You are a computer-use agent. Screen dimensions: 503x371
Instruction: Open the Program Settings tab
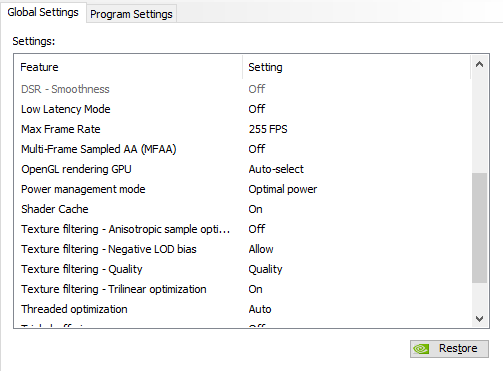tap(131, 14)
